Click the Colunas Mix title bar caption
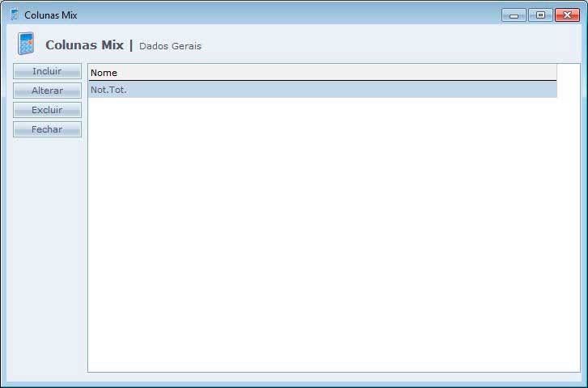Viewport: 588px width, 388px height. pos(51,15)
